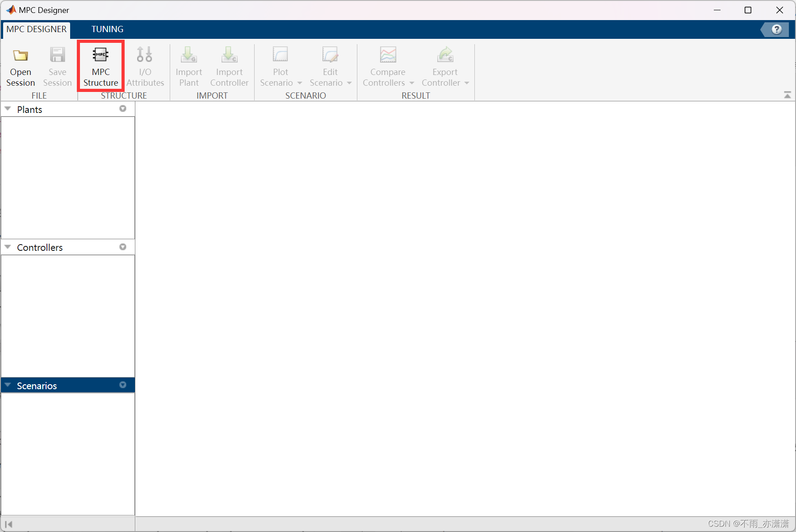Collapse the Scenarios panel triangle
796x532 pixels.
click(8, 385)
